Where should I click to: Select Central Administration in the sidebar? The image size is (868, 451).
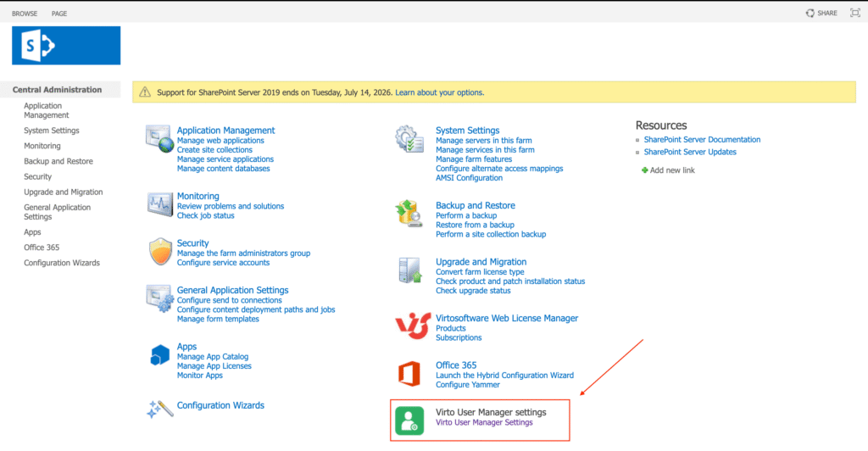click(x=57, y=90)
